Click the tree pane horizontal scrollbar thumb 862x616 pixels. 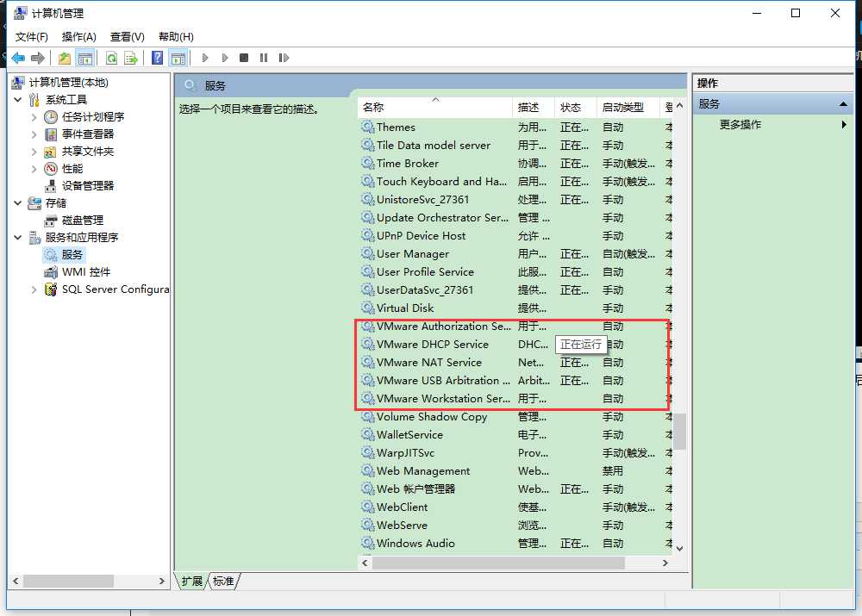click(x=68, y=581)
